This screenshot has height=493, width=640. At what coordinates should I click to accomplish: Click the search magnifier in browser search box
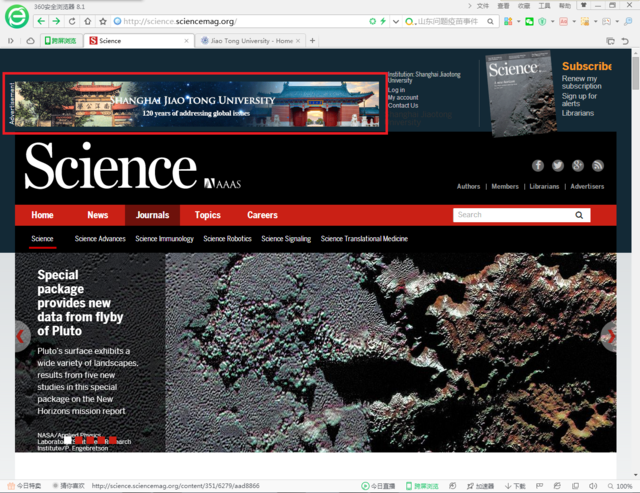(490, 22)
